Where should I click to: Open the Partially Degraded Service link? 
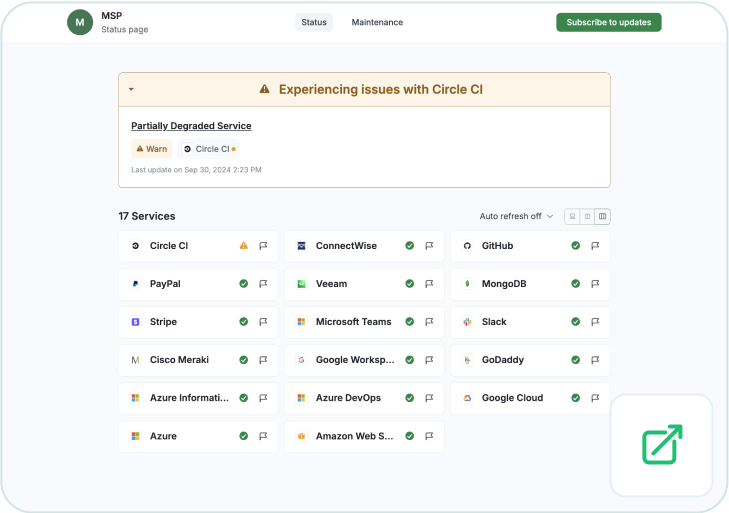[x=191, y=126]
